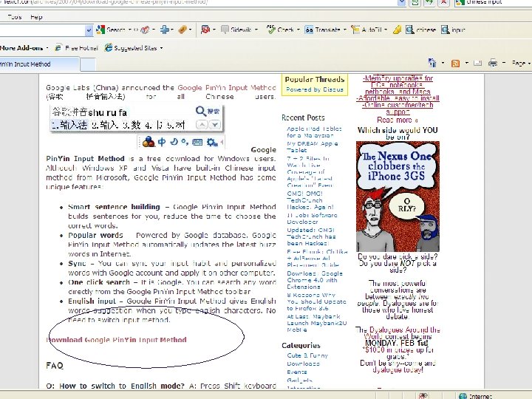Screen dimensions: 532x399
Task: Open the 'My DREAM Apple Tablet' post
Action: pyautogui.click(x=312, y=146)
